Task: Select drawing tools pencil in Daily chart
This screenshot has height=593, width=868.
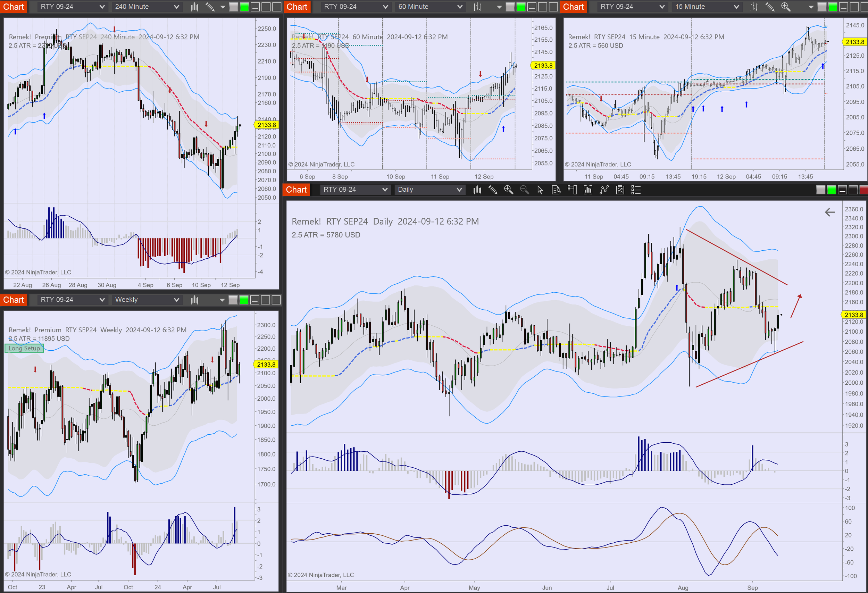Action: tap(493, 190)
